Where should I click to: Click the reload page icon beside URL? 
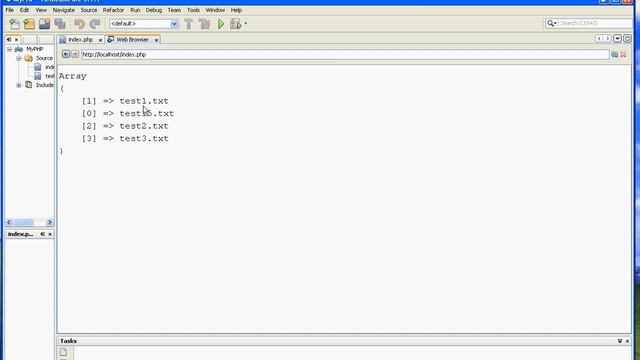(x=614, y=54)
